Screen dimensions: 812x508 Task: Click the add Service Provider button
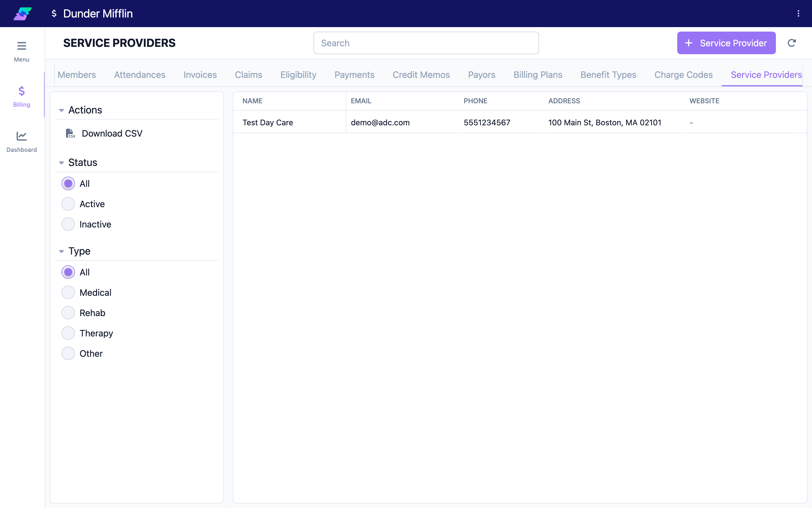click(726, 43)
